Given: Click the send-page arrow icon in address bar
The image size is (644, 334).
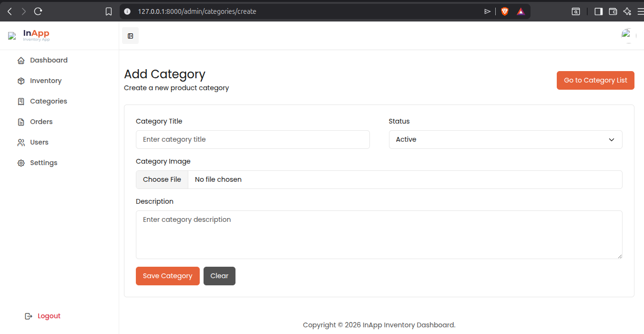Looking at the screenshot, I should (487, 11).
